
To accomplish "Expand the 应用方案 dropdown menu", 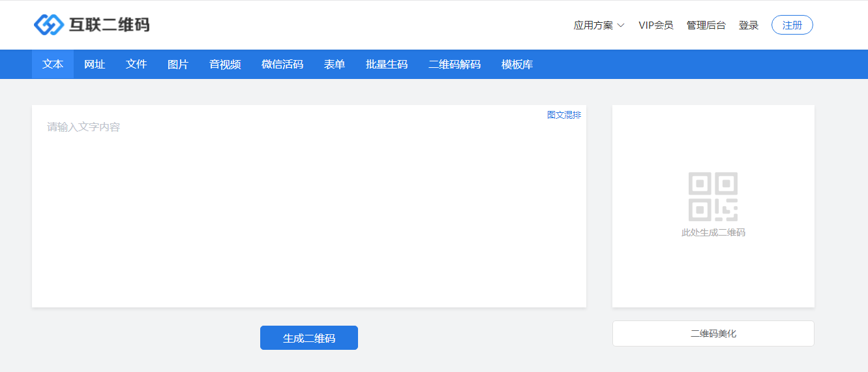I will point(599,25).
